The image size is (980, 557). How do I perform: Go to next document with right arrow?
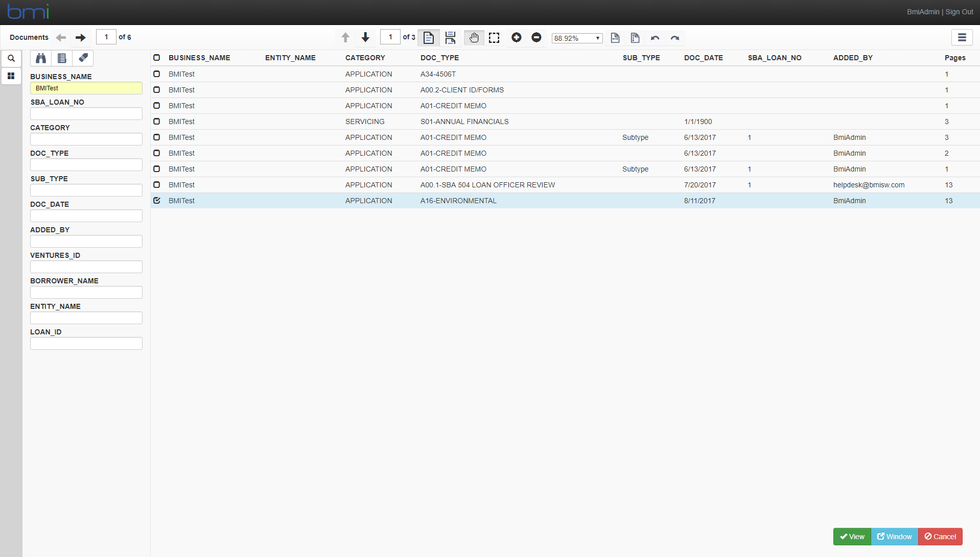(81, 37)
